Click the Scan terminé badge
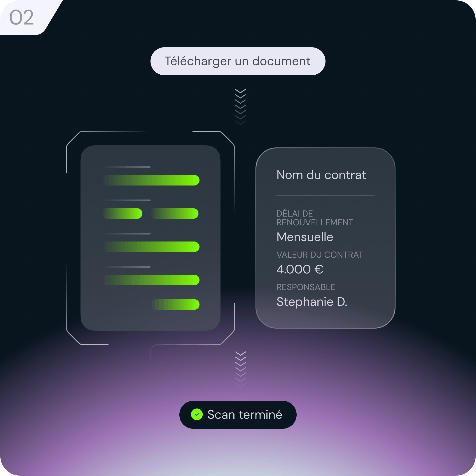Image resolution: width=476 pixels, height=476 pixels. 238,415
